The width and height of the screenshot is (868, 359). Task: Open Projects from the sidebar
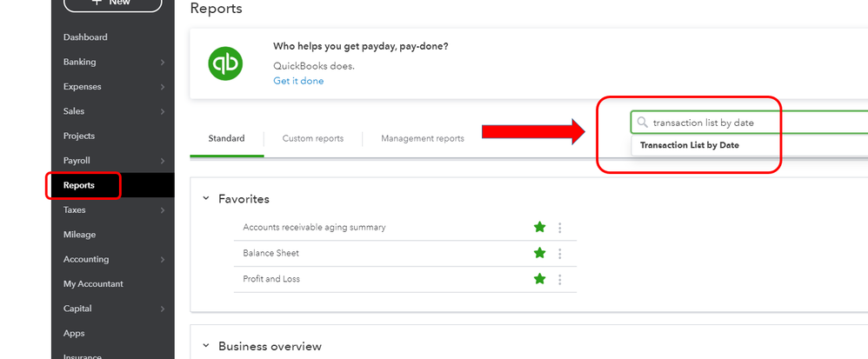coord(78,136)
